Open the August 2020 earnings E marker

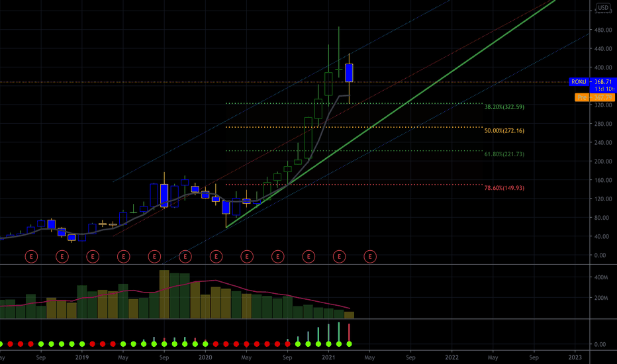[x=278, y=257]
